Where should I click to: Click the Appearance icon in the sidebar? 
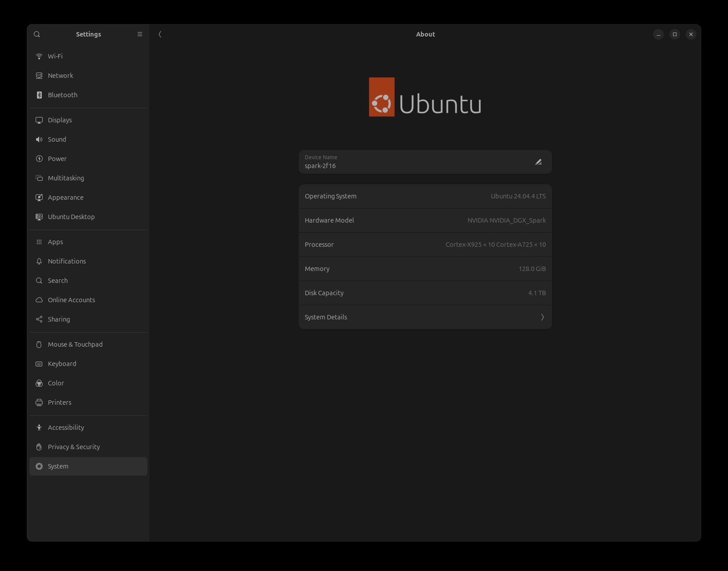click(x=39, y=198)
